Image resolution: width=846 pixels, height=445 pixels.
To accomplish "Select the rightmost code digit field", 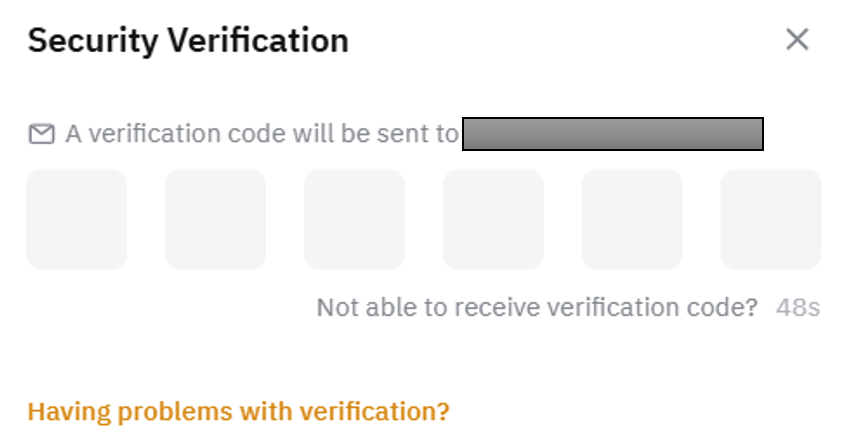I will (770, 219).
